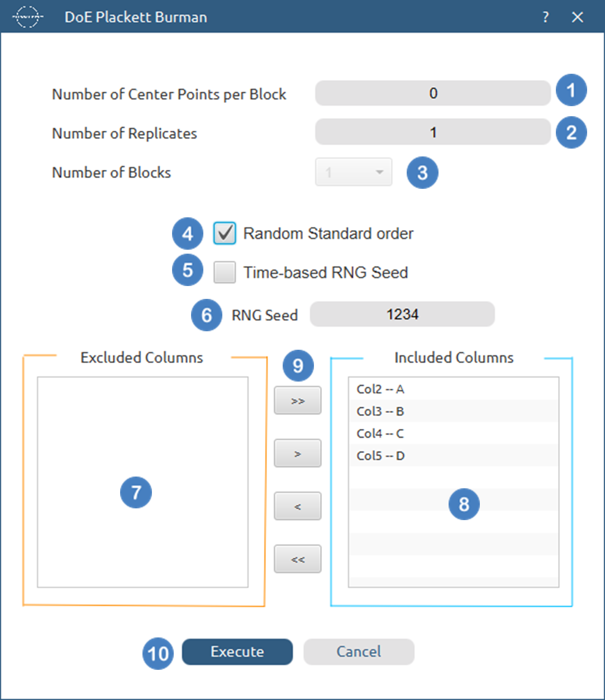Image resolution: width=605 pixels, height=700 pixels.
Task: Click the single left arrow move button
Action: point(297,506)
